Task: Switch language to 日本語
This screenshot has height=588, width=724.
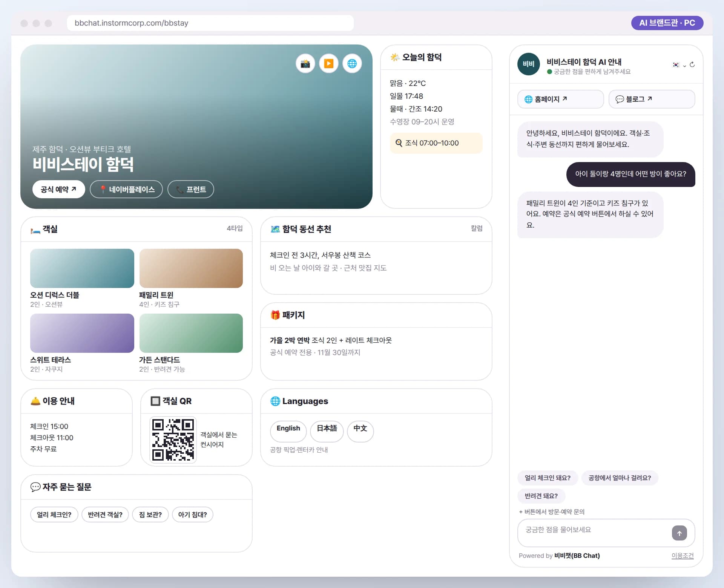Action: tap(327, 431)
